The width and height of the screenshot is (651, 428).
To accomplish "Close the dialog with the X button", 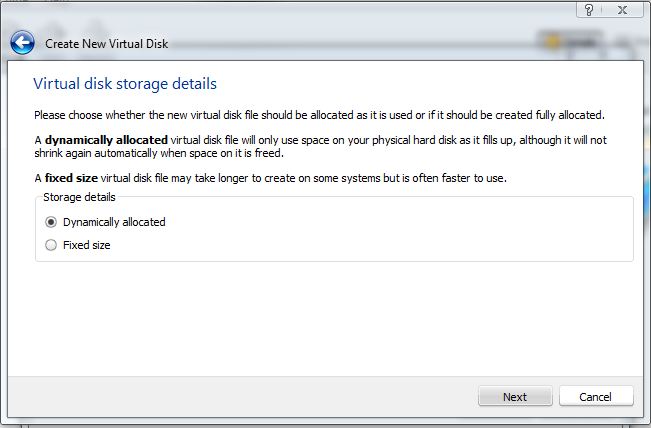I will coord(623,9).
